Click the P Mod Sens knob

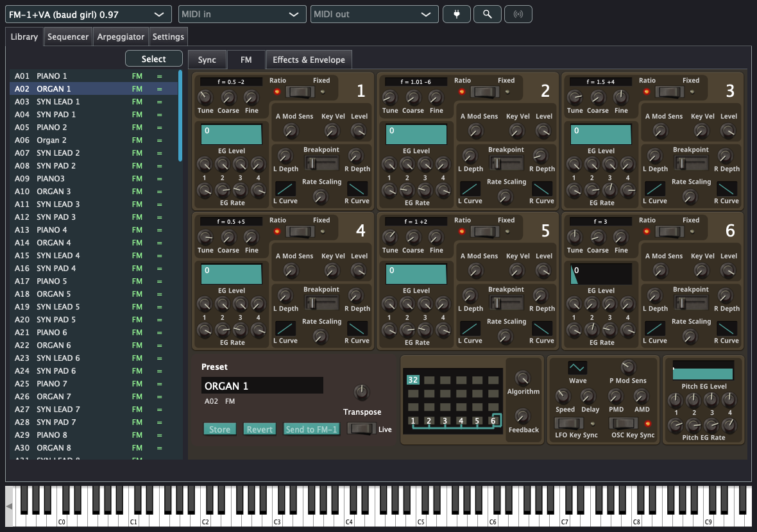click(x=627, y=367)
